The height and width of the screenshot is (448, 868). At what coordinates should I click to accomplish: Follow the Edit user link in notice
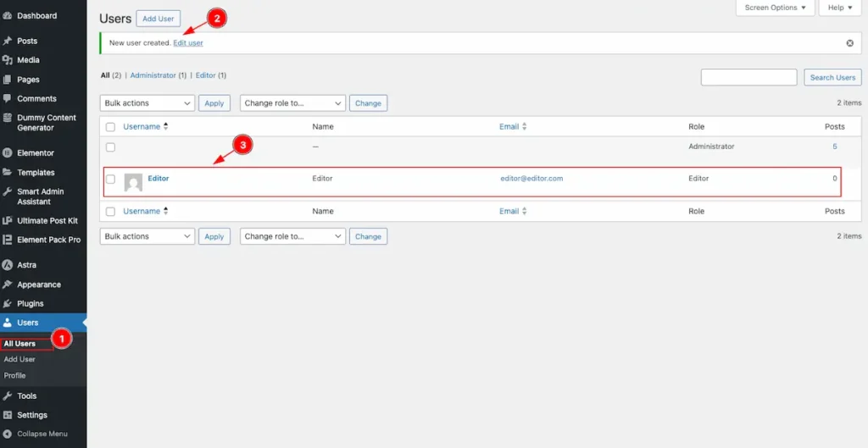188,43
